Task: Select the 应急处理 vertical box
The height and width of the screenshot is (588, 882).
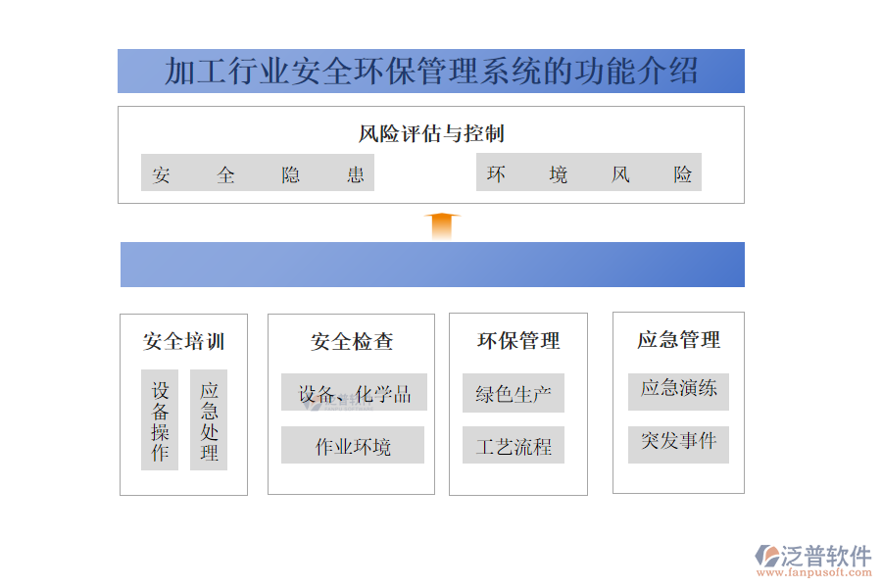Action: tap(209, 420)
